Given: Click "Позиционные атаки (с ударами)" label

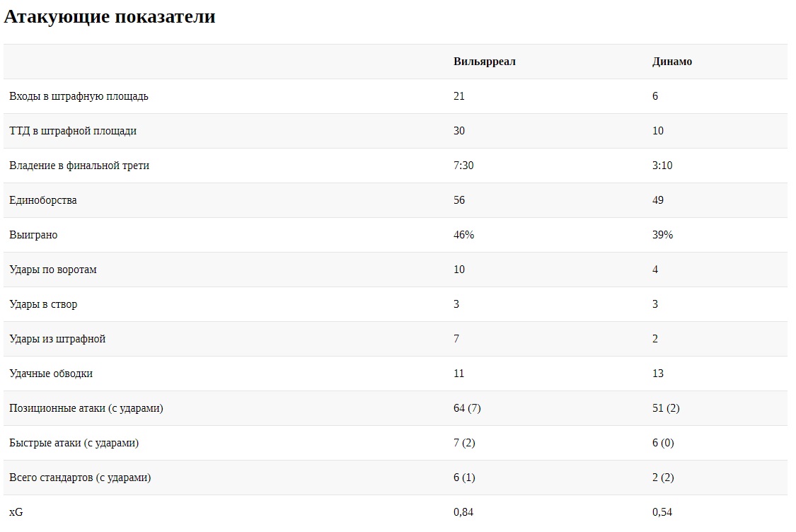Looking at the screenshot, I should tap(86, 408).
